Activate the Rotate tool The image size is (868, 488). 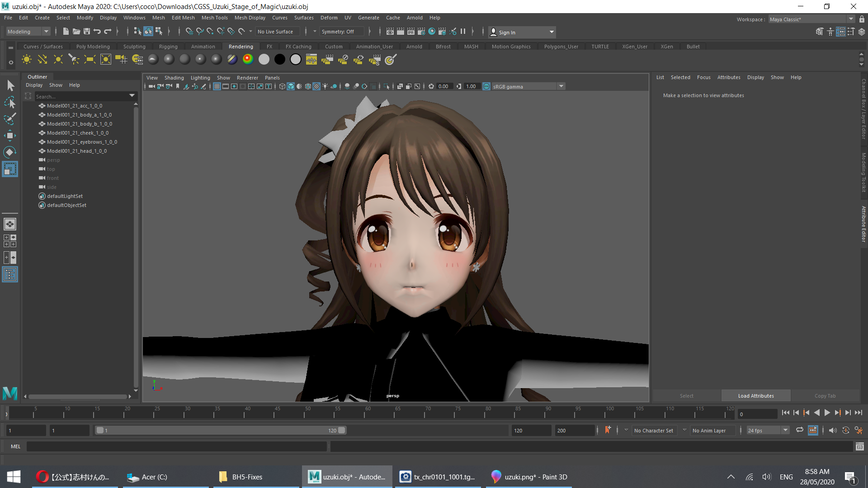tap(10, 152)
